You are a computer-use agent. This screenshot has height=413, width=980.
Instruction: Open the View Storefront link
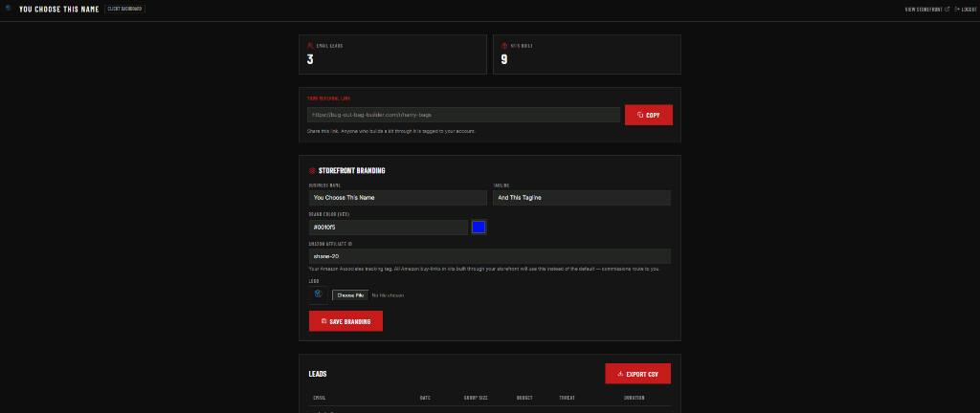click(926, 10)
